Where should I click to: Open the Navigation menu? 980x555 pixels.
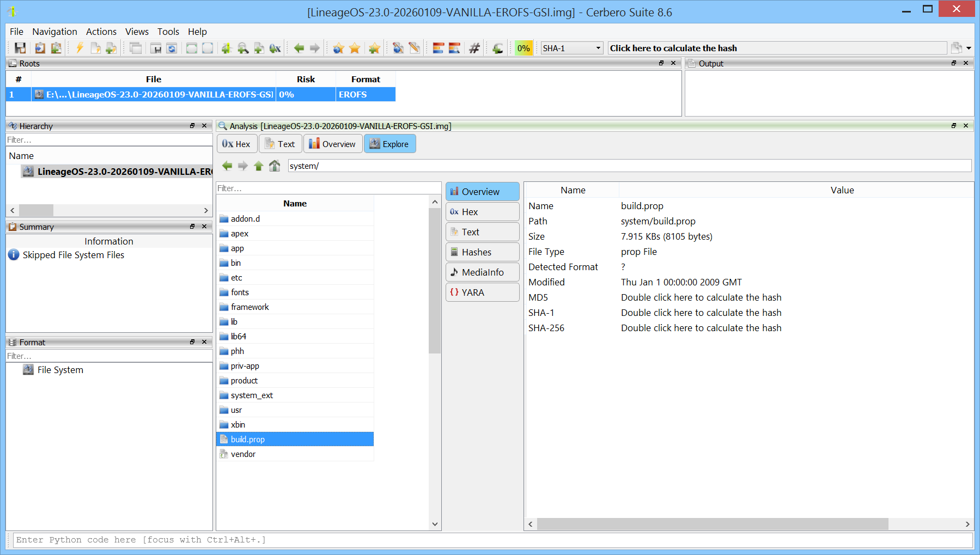coord(54,32)
